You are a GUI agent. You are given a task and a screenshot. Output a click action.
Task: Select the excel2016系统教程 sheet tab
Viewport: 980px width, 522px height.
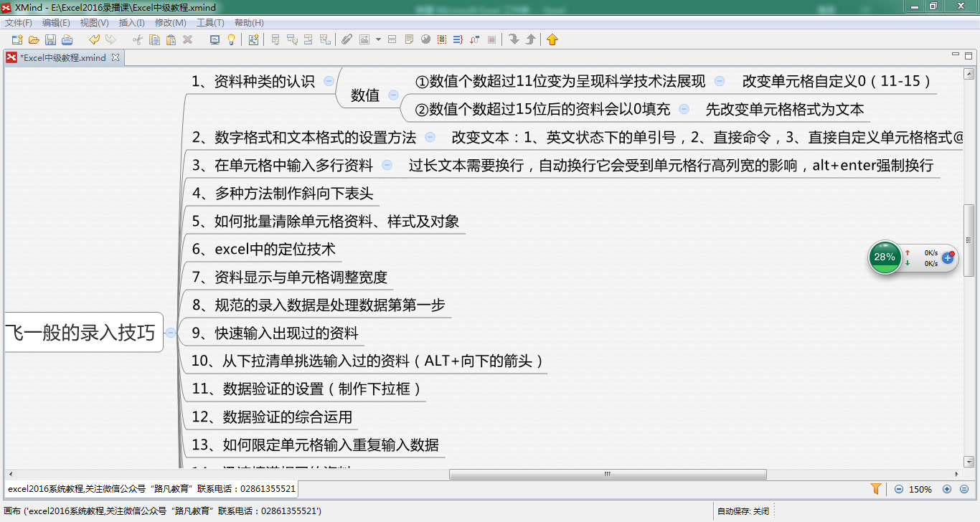[151, 489]
